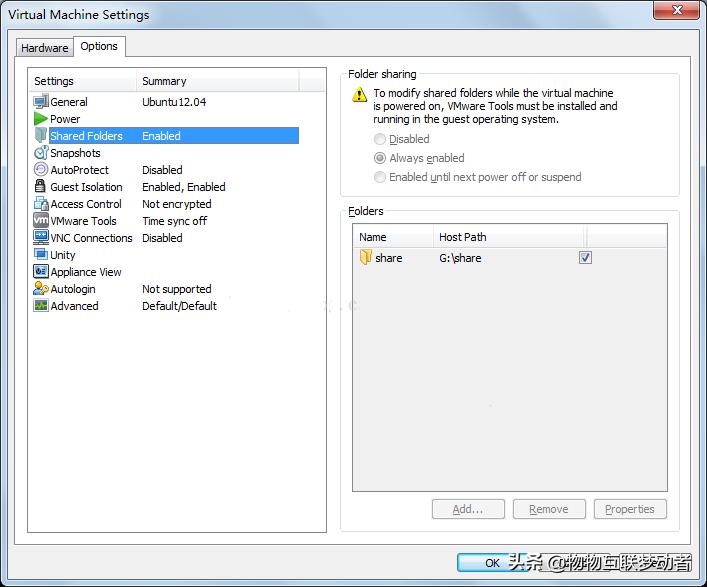Select the Unity label
The width and height of the screenshot is (707, 587).
(x=63, y=255)
